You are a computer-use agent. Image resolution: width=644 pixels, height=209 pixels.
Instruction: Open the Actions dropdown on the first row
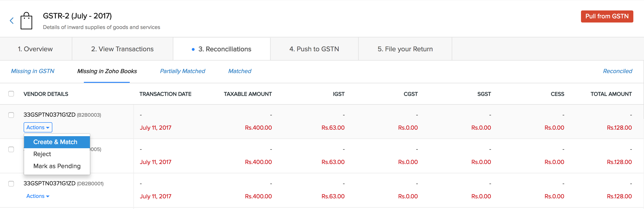click(x=38, y=127)
